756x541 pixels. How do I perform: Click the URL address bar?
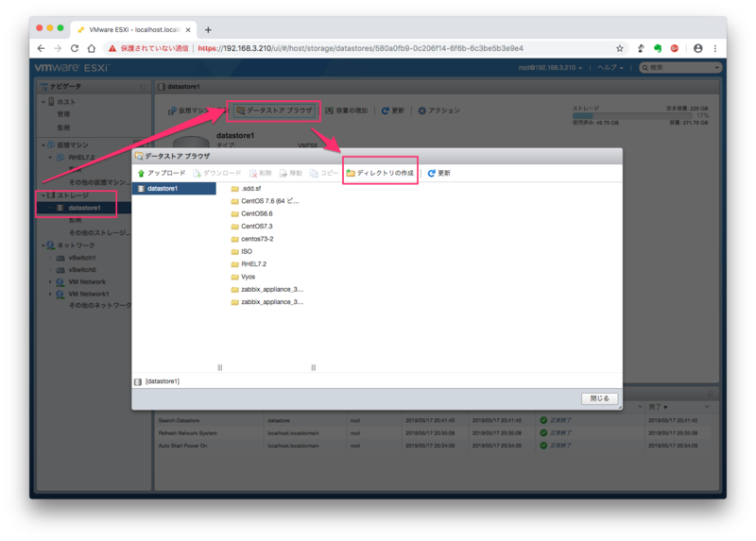pos(359,48)
